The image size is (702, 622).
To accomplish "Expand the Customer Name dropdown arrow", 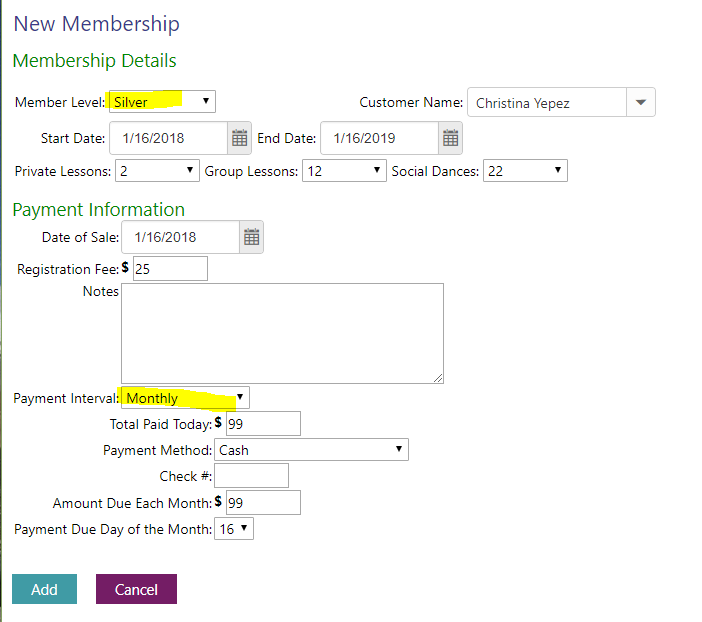I will click(x=641, y=102).
